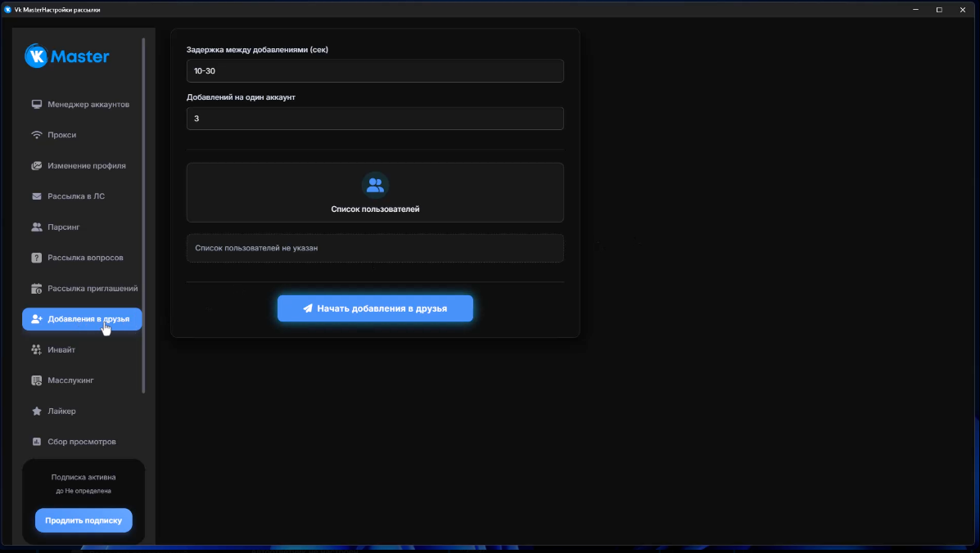Choose the Список пользователей upload area
This screenshot has height=553, width=980.
375,192
